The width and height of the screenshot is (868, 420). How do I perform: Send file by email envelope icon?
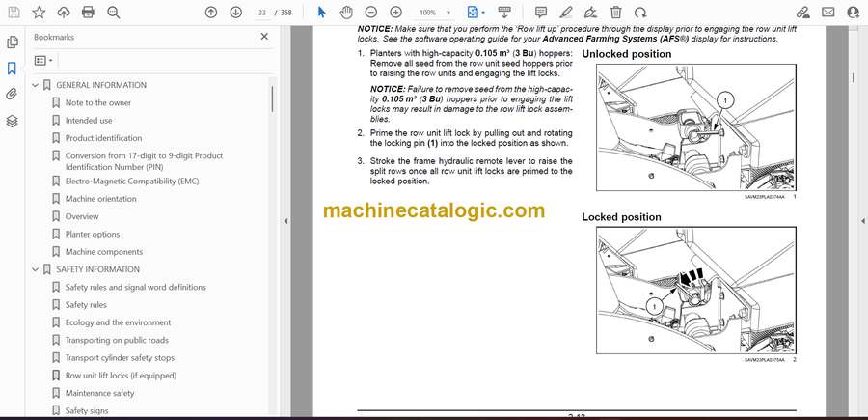click(828, 13)
